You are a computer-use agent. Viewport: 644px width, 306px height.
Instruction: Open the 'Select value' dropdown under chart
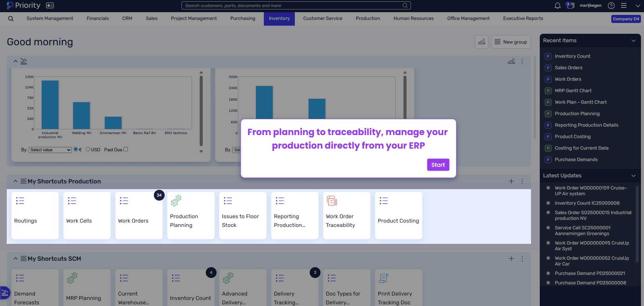(x=50, y=150)
